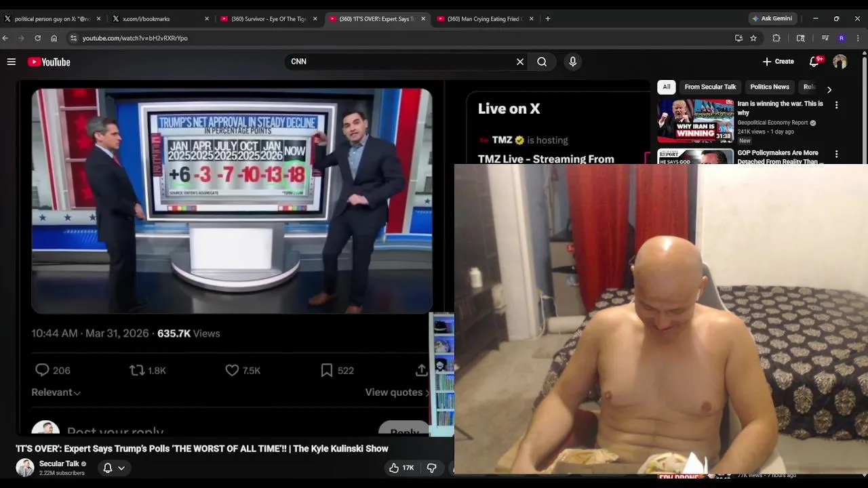Click the TMZ Live - Streaming From title
The image size is (868, 488).
click(x=546, y=159)
